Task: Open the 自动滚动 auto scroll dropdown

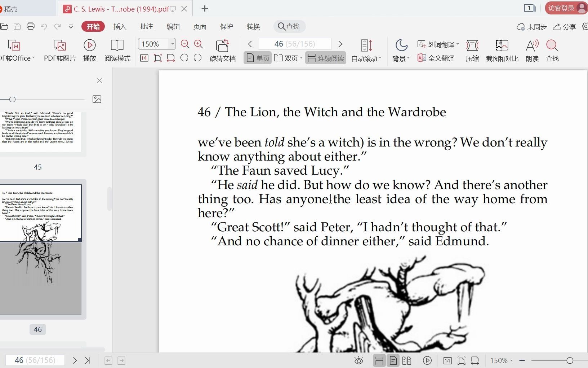Action: [x=366, y=51]
